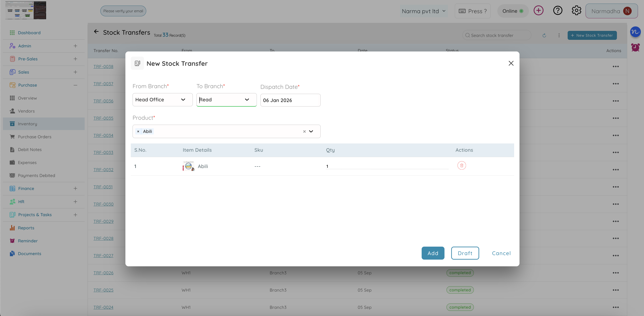
Task: Click the help question mark icon
Action: [558, 11]
